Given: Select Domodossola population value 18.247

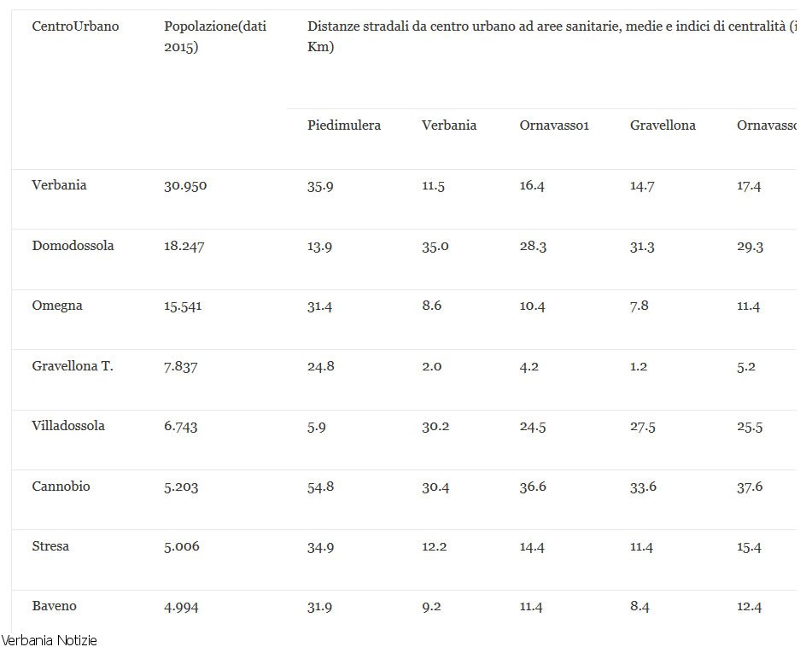Looking at the screenshot, I should click(x=184, y=247).
